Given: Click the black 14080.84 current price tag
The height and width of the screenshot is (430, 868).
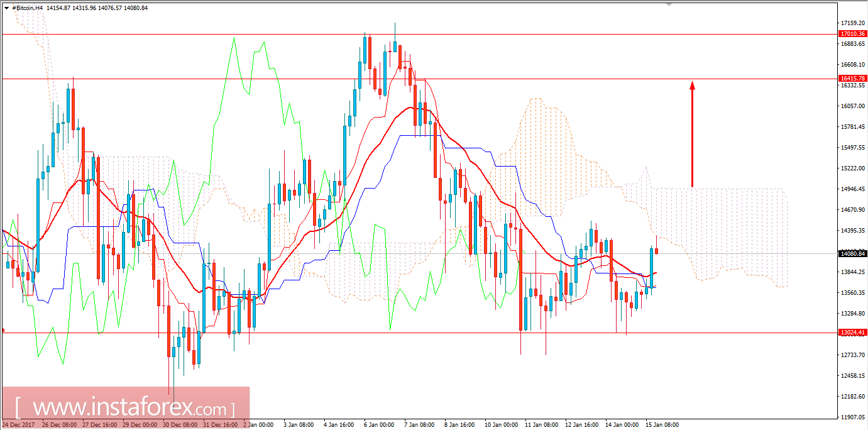Looking at the screenshot, I should click(x=853, y=254).
